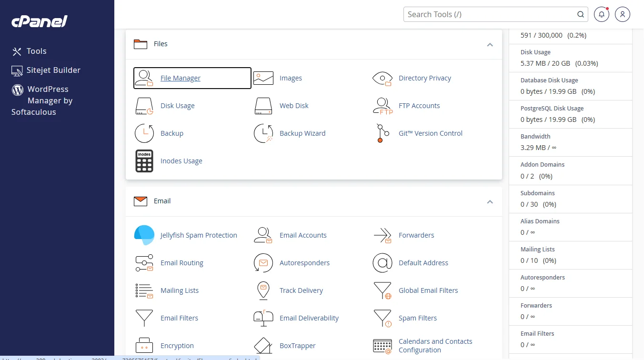Open the Encryption icon
This screenshot has width=644, height=360.
(144, 346)
